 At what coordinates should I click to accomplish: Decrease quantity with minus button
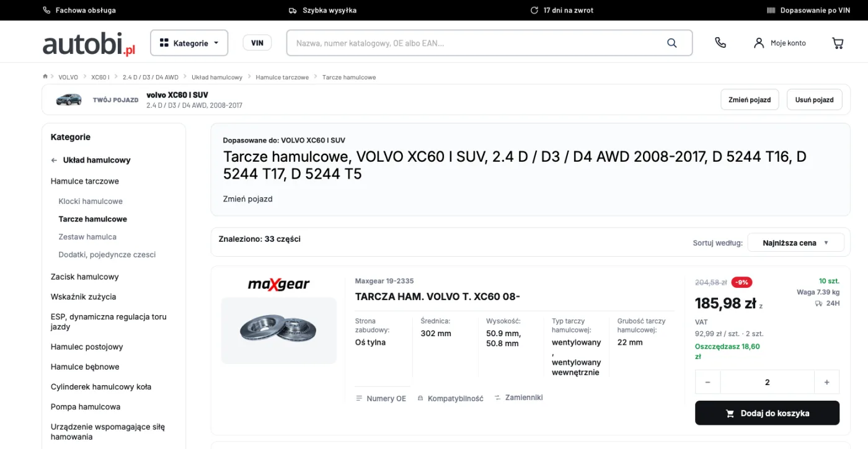tap(708, 382)
